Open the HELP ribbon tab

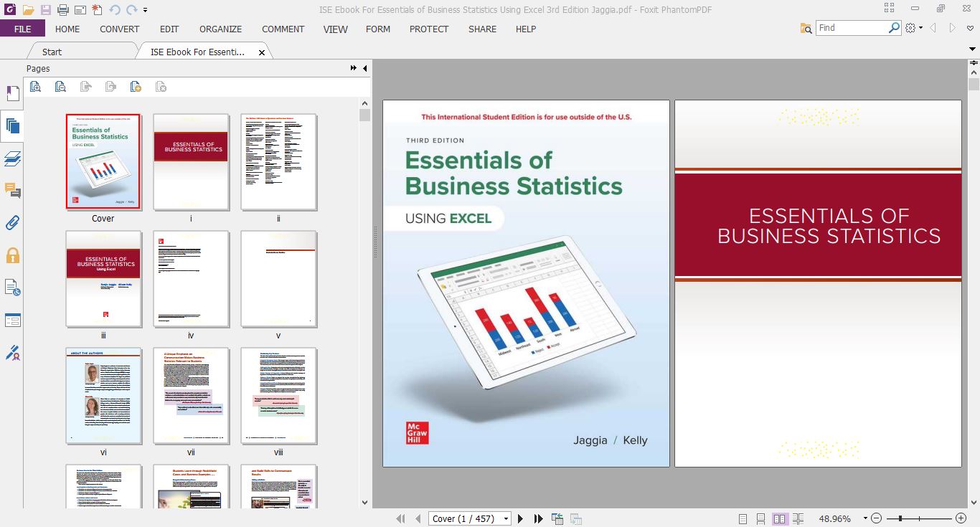tap(526, 29)
